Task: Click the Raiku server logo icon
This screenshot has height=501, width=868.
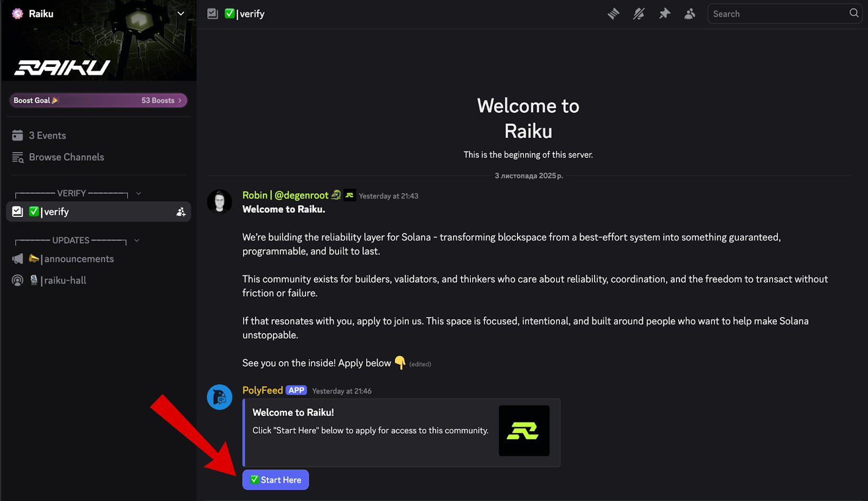Action: (x=18, y=14)
